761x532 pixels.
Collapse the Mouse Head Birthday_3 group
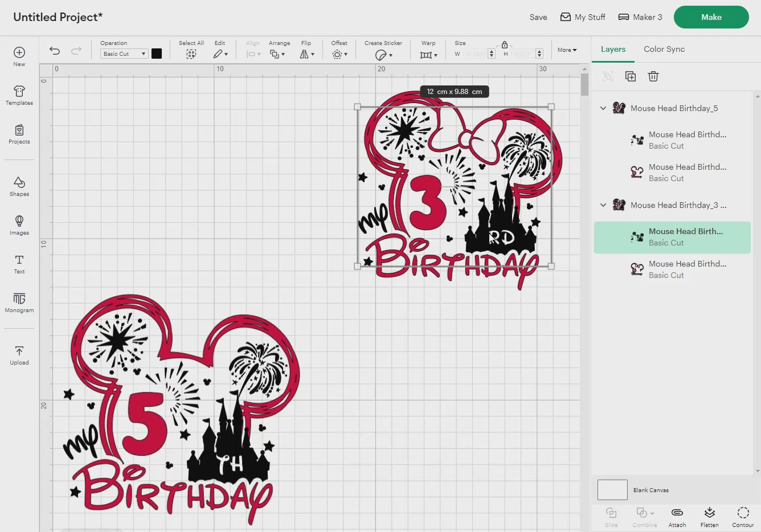coord(603,205)
